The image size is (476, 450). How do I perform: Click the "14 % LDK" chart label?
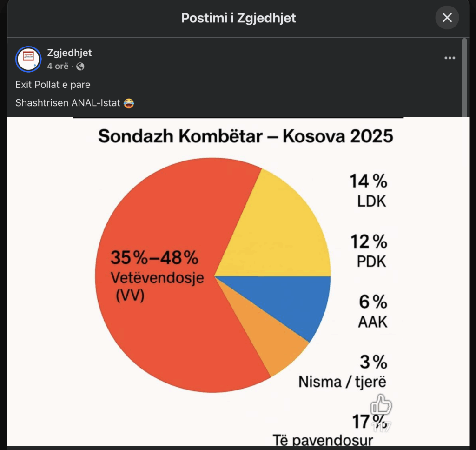point(369,191)
